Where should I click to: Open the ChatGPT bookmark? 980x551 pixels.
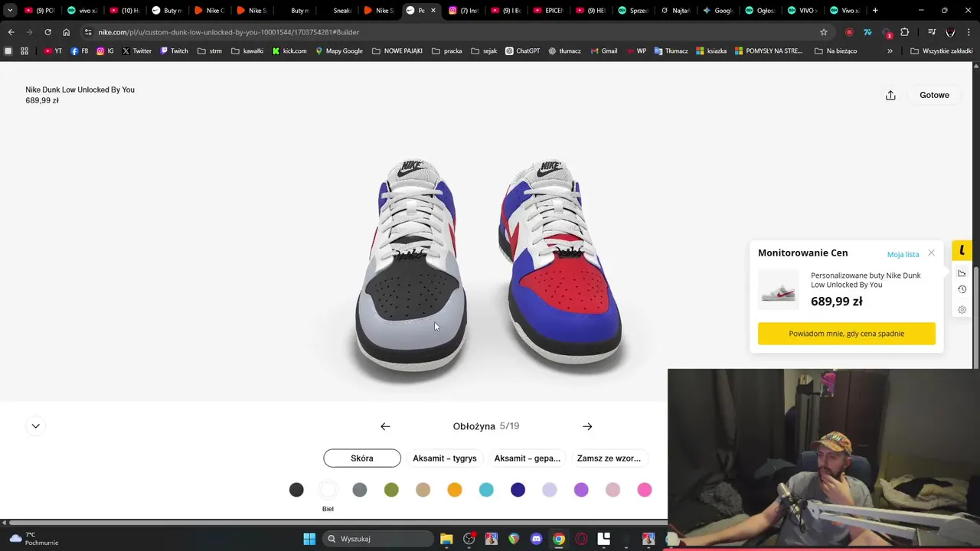tap(522, 51)
